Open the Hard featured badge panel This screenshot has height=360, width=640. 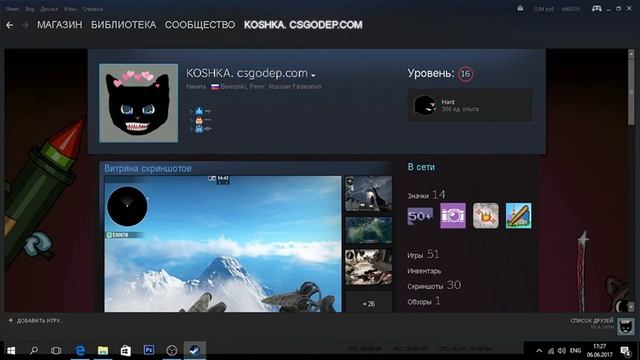(x=470, y=105)
